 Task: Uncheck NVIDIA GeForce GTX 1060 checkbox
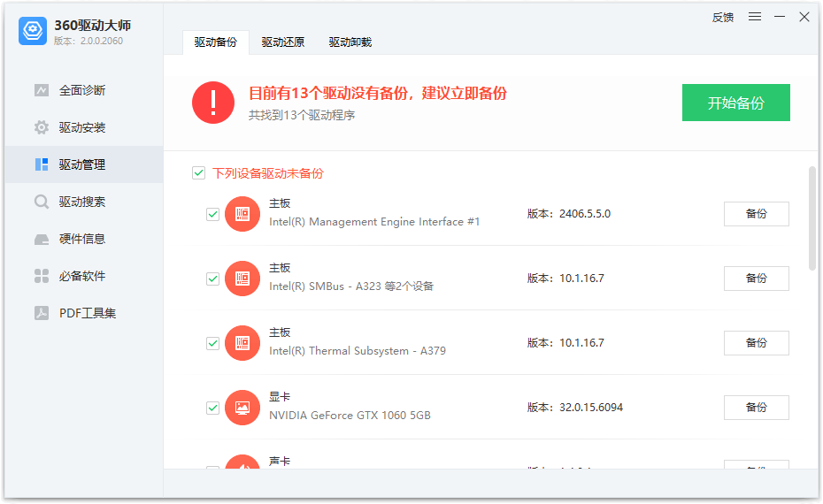[x=212, y=408]
